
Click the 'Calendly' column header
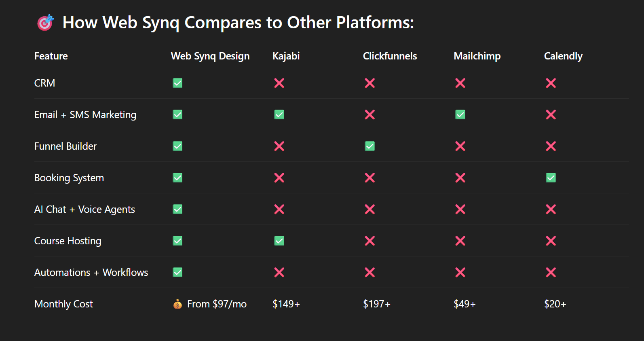tap(563, 56)
